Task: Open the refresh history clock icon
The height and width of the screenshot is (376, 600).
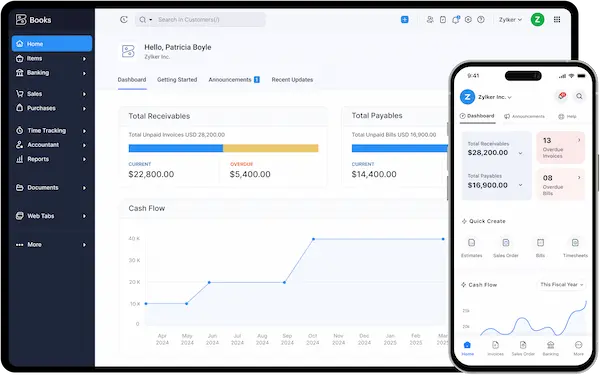Action: pos(124,20)
